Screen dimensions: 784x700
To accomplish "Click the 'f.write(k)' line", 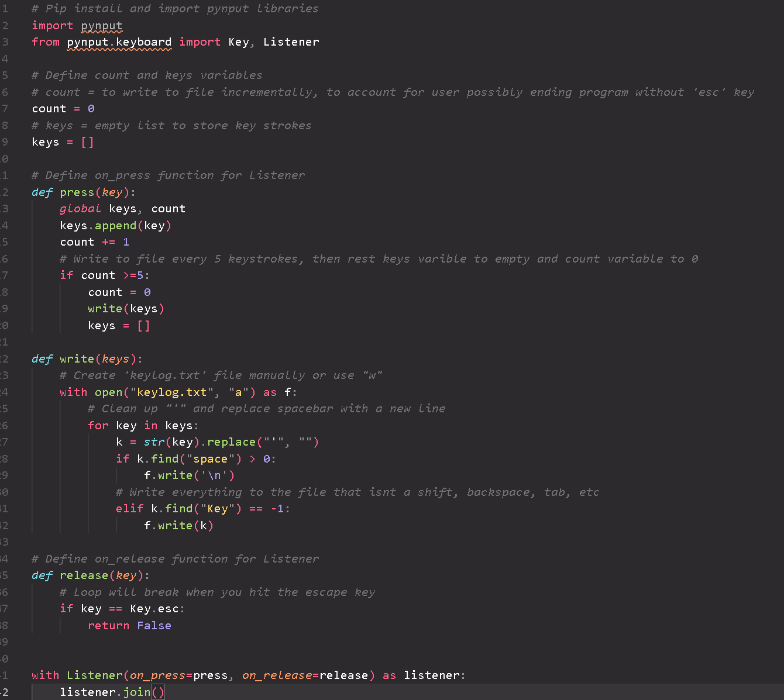I will [178, 526].
